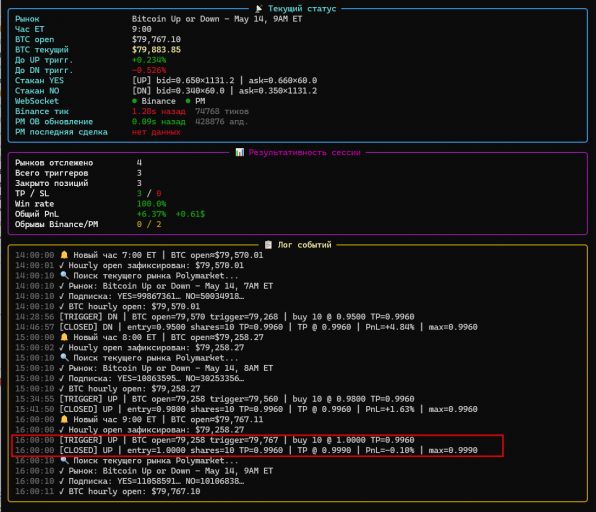Select the 'Рынок: Bitcoin Up or Down – May 14, 7AM ET' log row
596x512 pixels.
(x=144, y=286)
